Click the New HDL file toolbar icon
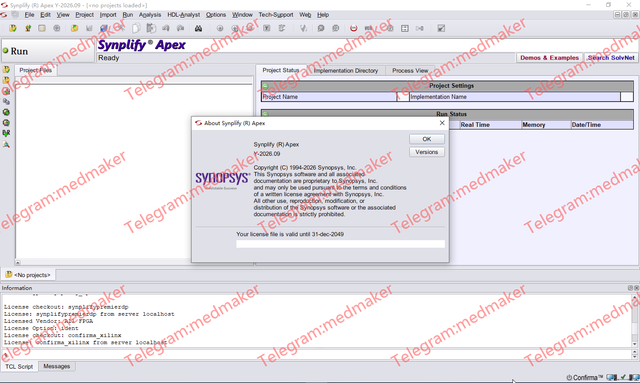 [x=27, y=28]
